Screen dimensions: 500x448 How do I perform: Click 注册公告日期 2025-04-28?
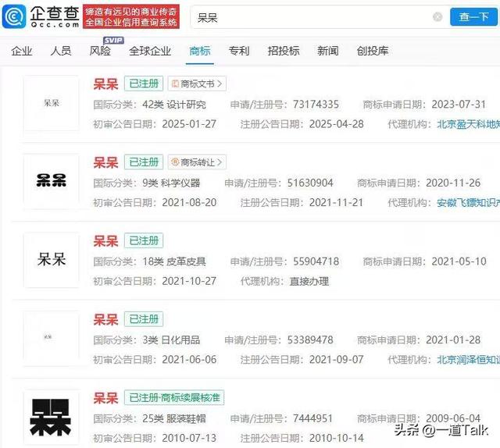coord(337,124)
